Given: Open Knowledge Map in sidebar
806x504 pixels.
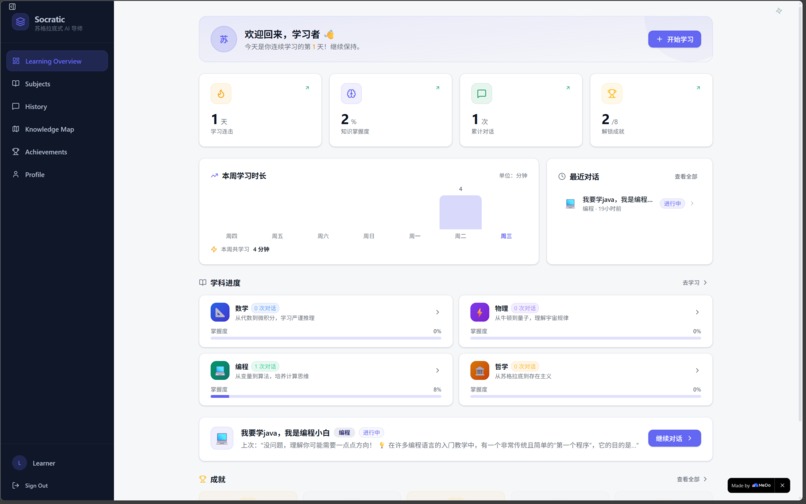Looking at the screenshot, I should 57,129.
